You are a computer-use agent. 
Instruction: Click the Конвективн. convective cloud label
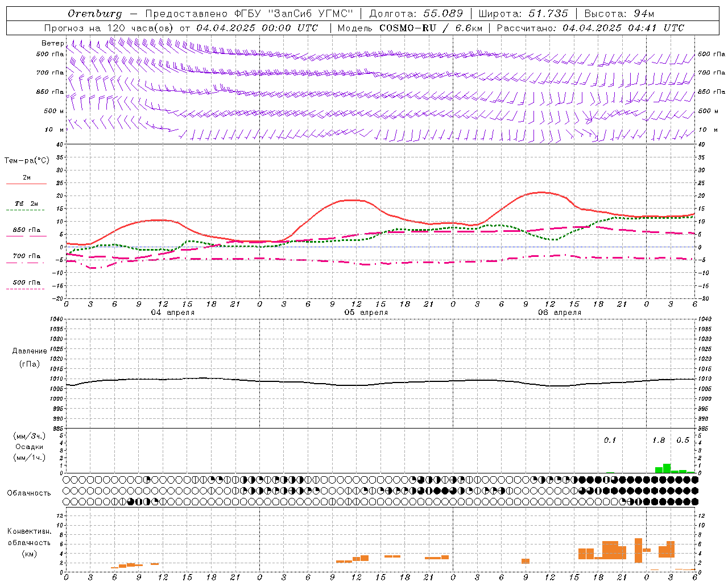[x=29, y=531]
